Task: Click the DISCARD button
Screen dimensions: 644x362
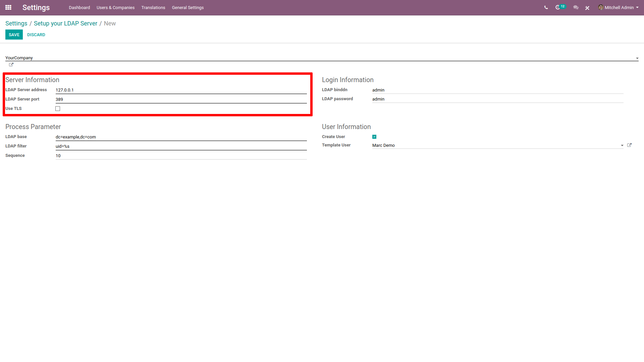Action: (35, 35)
